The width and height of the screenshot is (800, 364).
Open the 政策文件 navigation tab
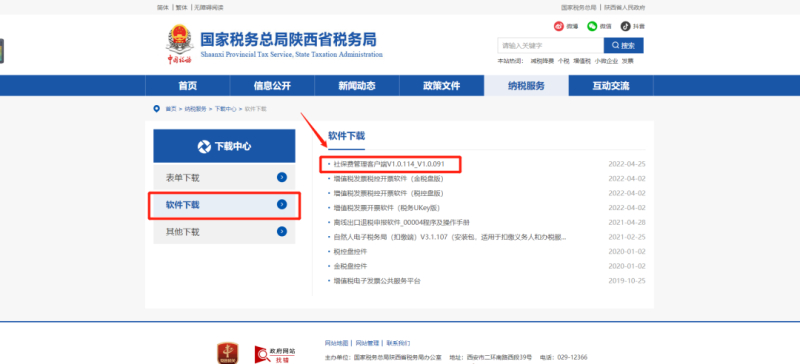click(441, 86)
